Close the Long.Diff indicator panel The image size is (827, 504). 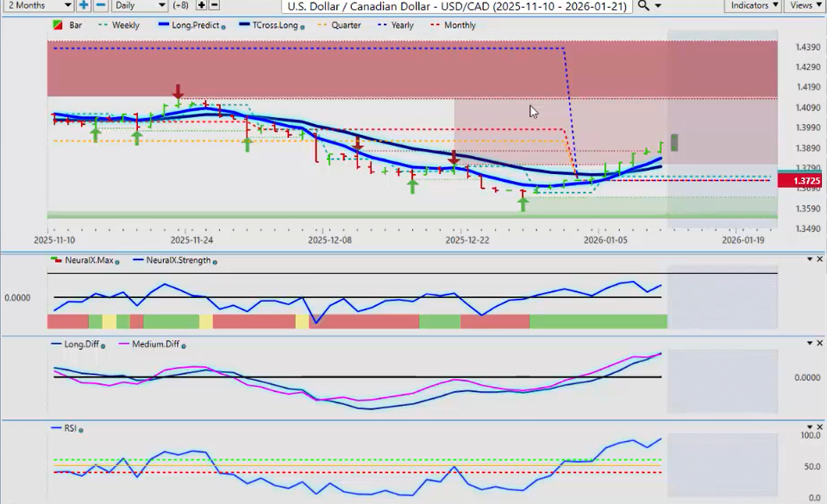tap(819, 344)
